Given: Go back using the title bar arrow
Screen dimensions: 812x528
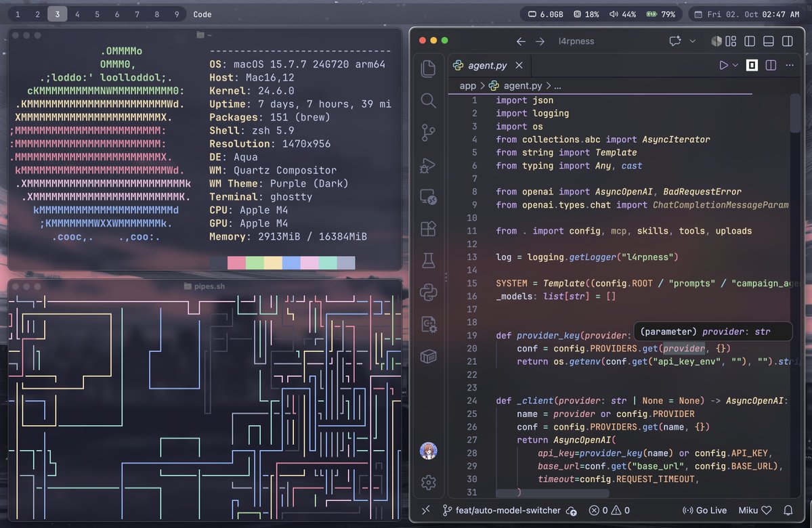Looking at the screenshot, I should [x=521, y=41].
